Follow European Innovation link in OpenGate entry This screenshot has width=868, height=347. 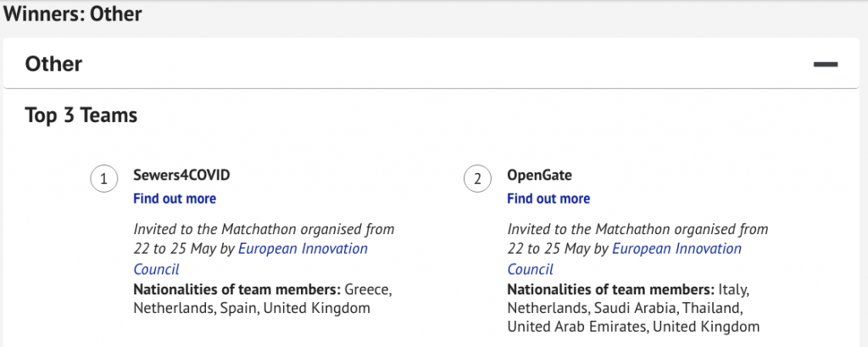(x=677, y=249)
